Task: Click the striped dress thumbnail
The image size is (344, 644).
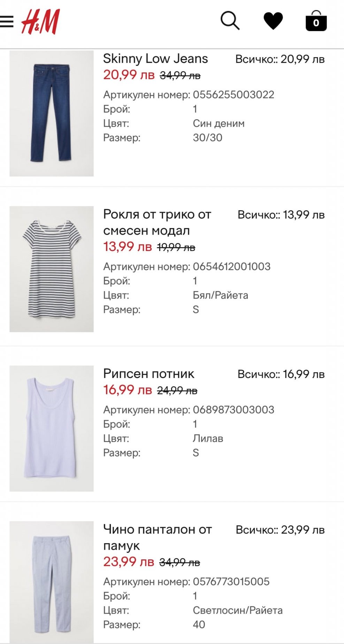Action: (x=52, y=269)
